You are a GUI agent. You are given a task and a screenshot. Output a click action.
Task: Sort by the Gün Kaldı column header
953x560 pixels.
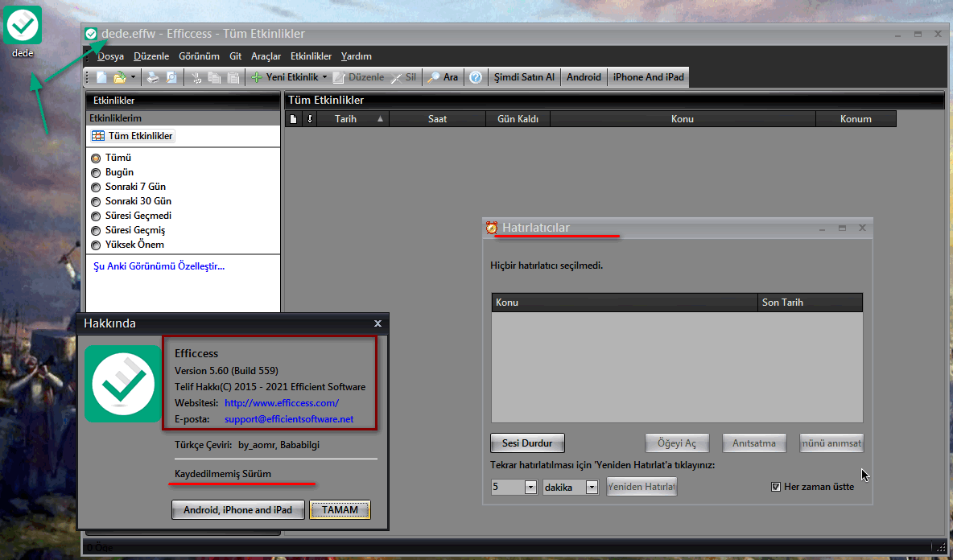click(518, 119)
